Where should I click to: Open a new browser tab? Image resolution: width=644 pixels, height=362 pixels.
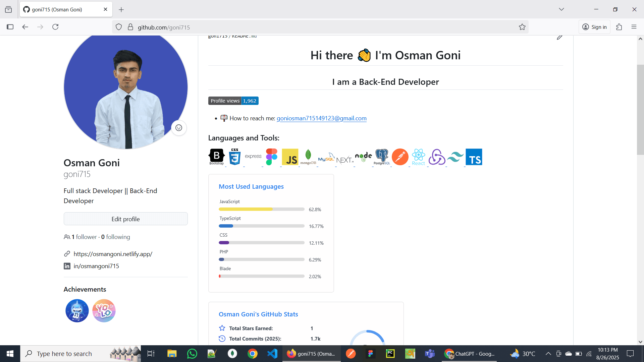121,10
